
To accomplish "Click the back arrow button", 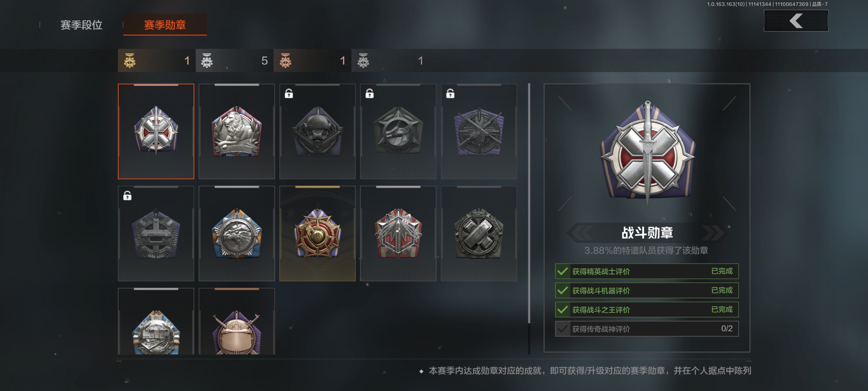I will pyautogui.click(x=796, y=21).
